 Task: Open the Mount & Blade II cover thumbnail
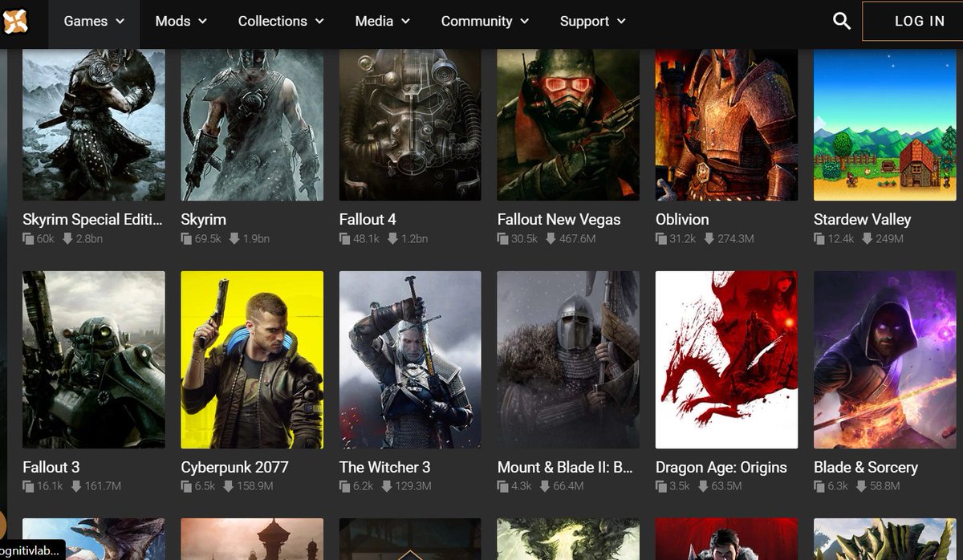click(568, 359)
